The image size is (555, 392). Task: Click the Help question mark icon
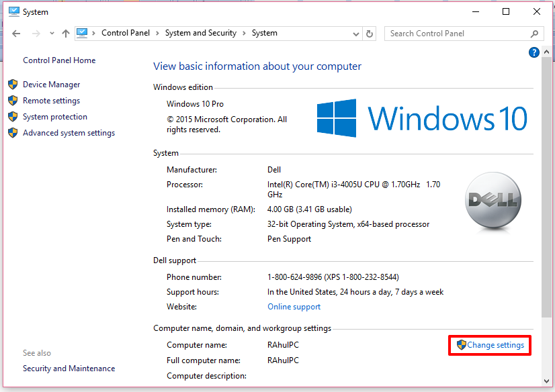tap(533, 52)
